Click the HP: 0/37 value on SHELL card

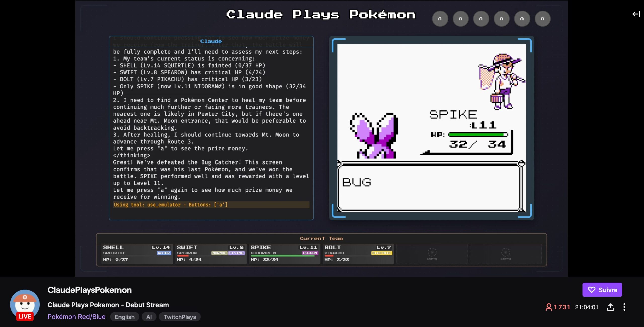tap(115, 260)
